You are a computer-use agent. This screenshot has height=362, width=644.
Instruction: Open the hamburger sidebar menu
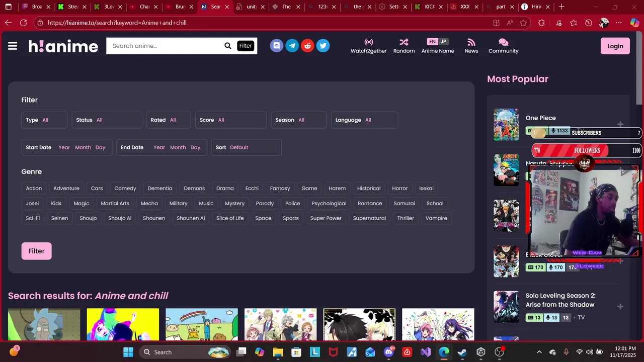coord(13,46)
